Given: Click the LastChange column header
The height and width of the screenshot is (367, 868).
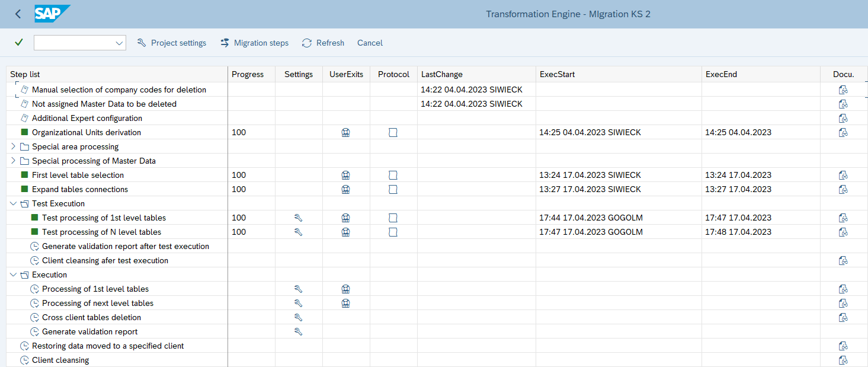Looking at the screenshot, I should 476,74.
